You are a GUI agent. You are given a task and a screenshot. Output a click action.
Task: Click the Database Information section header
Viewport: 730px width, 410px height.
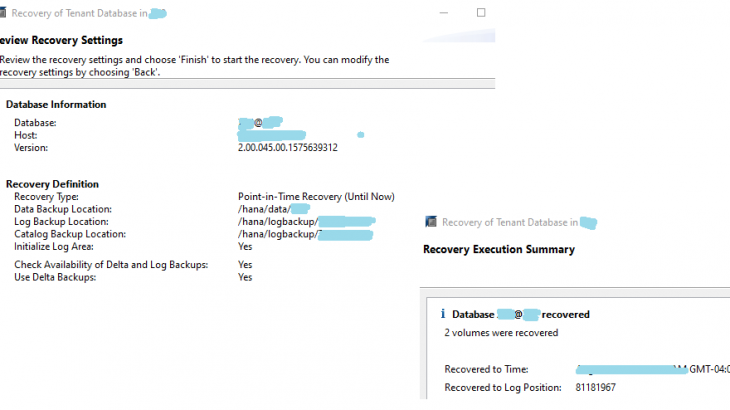(56, 104)
